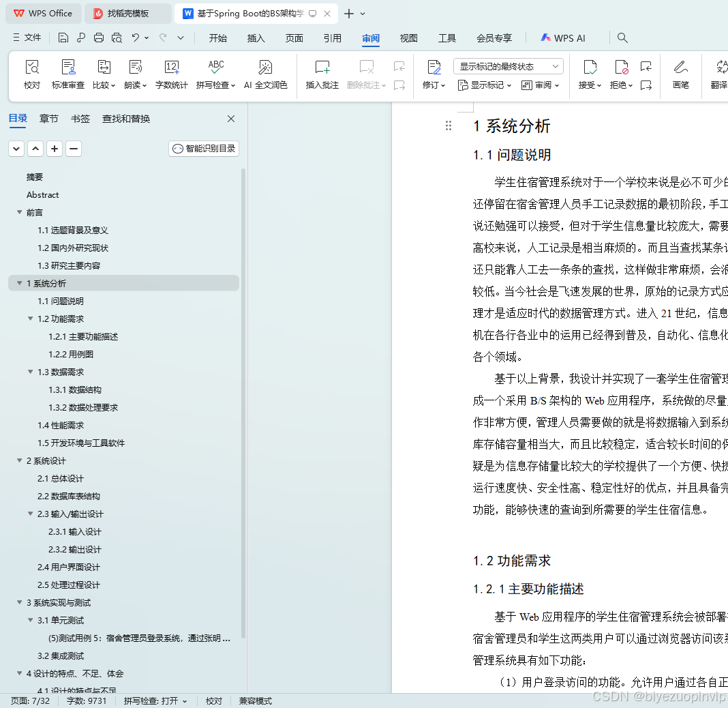Open 标准审查 standards review tool
The image size is (728, 708).
tap(68, 74)
